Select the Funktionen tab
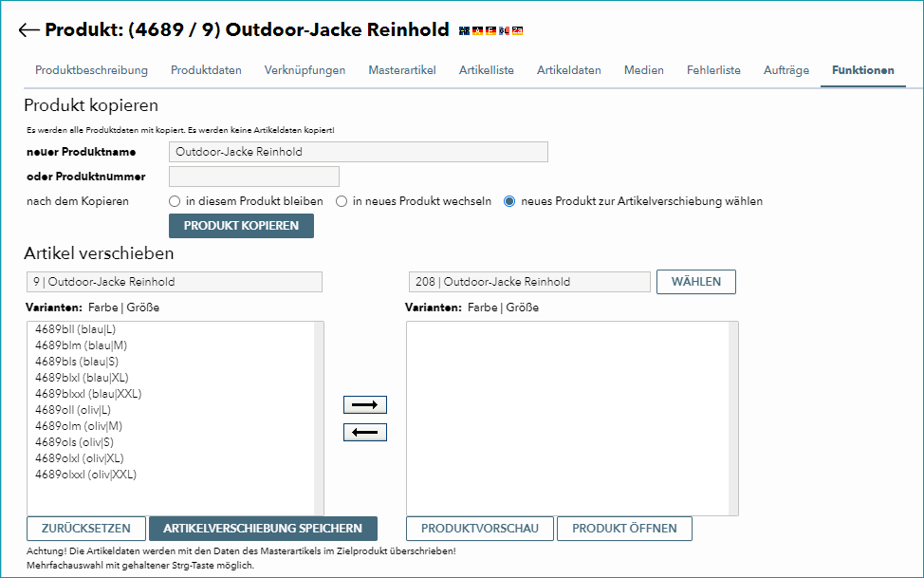This screenshot has width=924, height=578. pos(862,70)
